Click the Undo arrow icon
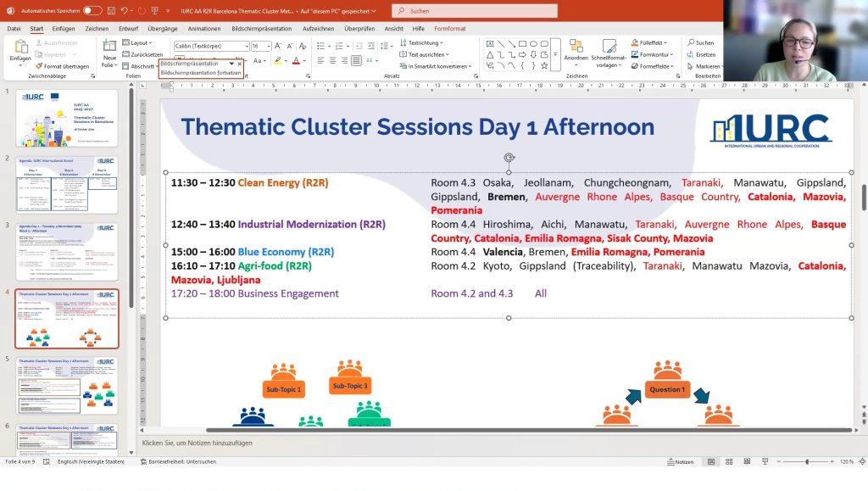This screenshot has height=491, width=868. (x=125, y=10)
